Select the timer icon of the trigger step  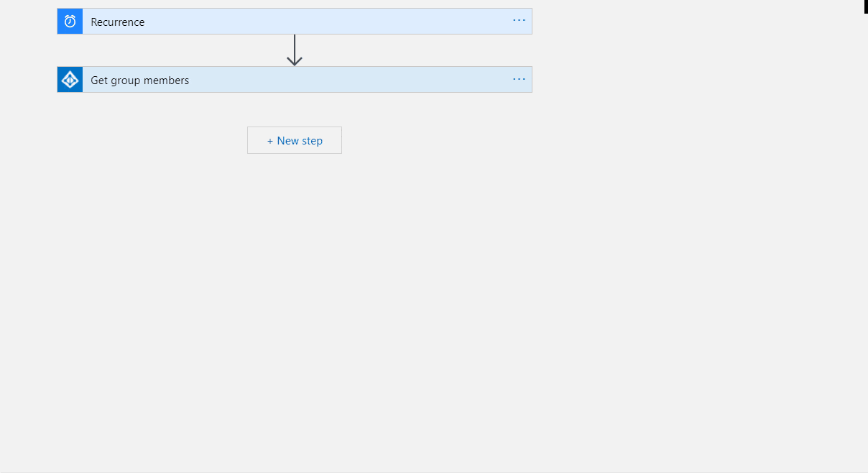[69, 21]
